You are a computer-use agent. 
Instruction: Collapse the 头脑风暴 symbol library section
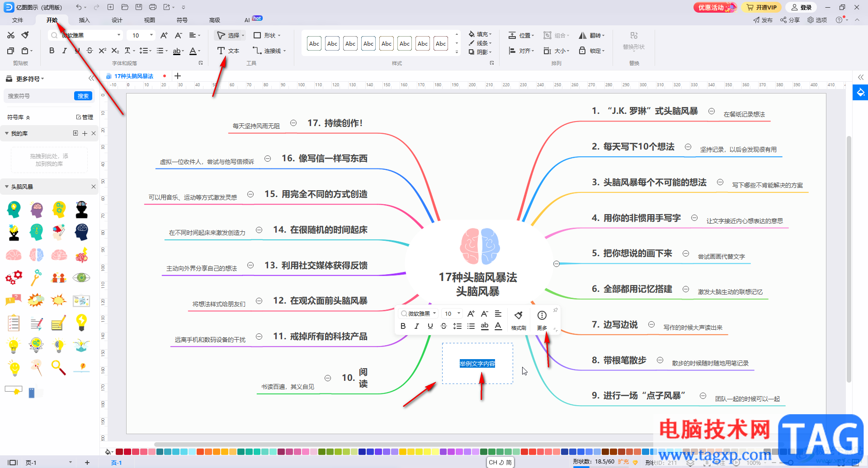pos(7,187)
